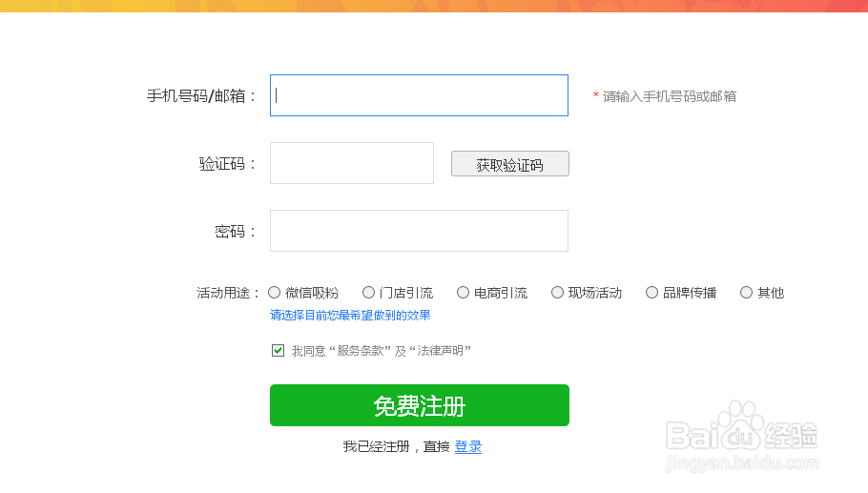Click the 手机号码/邮箱 field label
The image size is (868, 493).
coord(201,96)
